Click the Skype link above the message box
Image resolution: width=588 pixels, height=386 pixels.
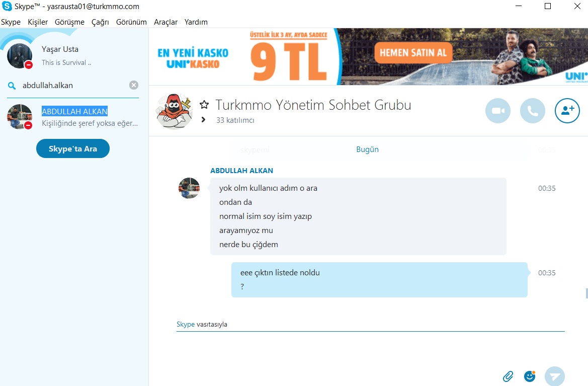[186, 324]
